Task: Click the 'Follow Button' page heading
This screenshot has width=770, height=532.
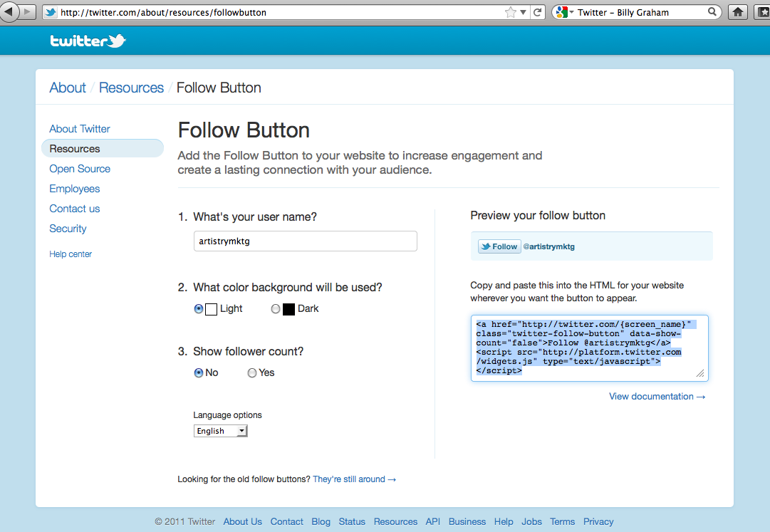Action: tap(244, 130)
